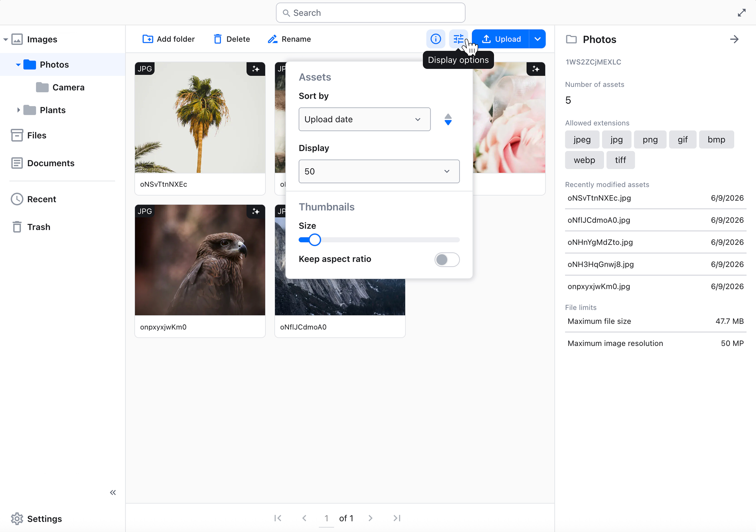The height and width of the screenshot is (532, 756).
Task: Select the eagle photo thumbnail
Action: [200, 260]
